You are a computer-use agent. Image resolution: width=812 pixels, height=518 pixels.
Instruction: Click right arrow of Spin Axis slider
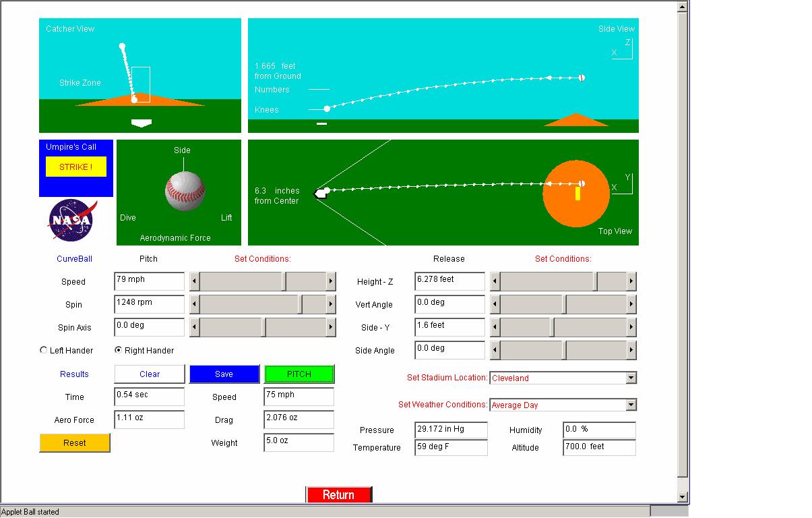(x=331, y=328)
